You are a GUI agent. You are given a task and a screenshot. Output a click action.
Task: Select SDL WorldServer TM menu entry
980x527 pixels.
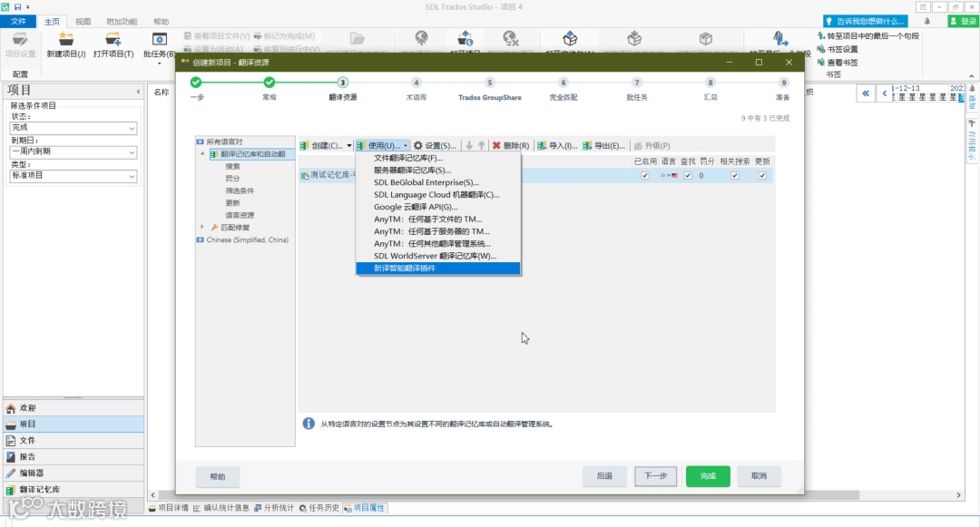point(438,256)
